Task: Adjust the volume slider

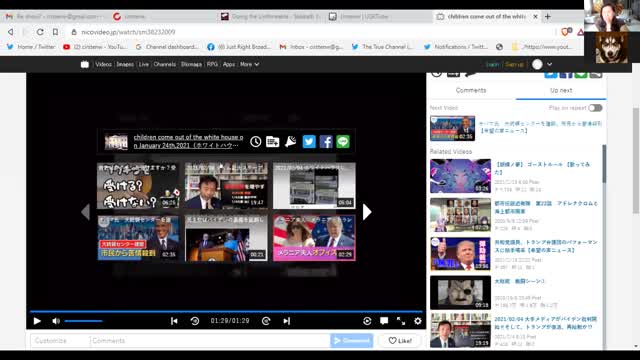Action: (83, 321)
